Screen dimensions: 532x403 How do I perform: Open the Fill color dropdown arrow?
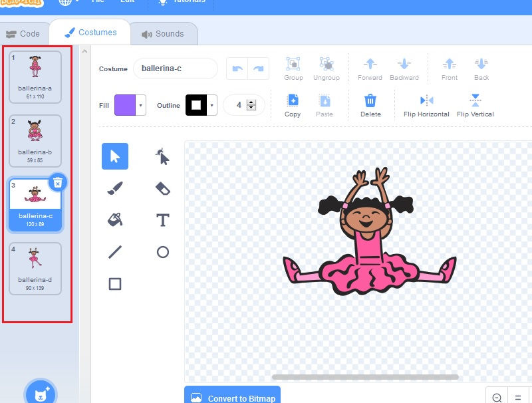click(140, 105)
